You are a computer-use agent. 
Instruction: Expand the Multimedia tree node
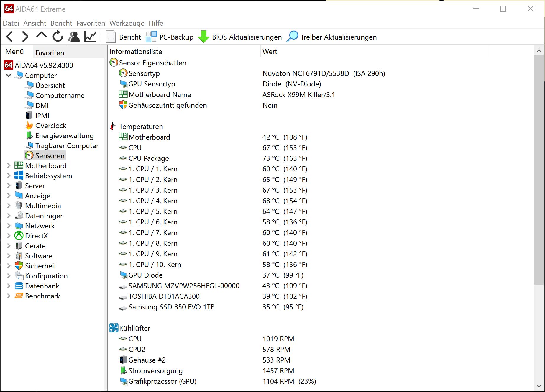[x=9, y=206]
